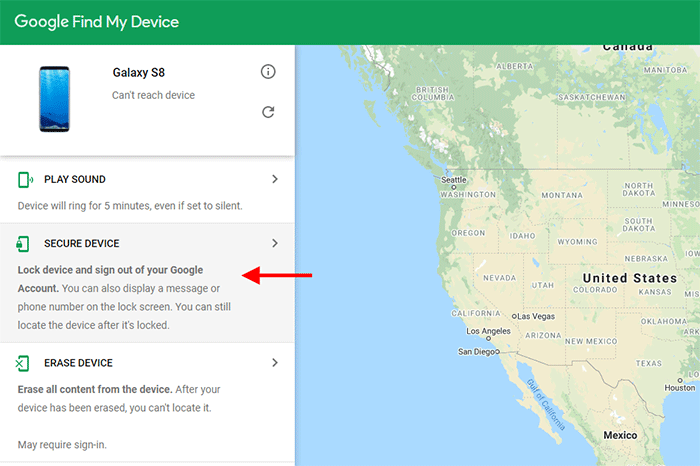Image resolution: width=700 pixels, height=466 pixels.
Task: Click the SOUTH DAKOTA label on map
Action: (x=639, y=225)
